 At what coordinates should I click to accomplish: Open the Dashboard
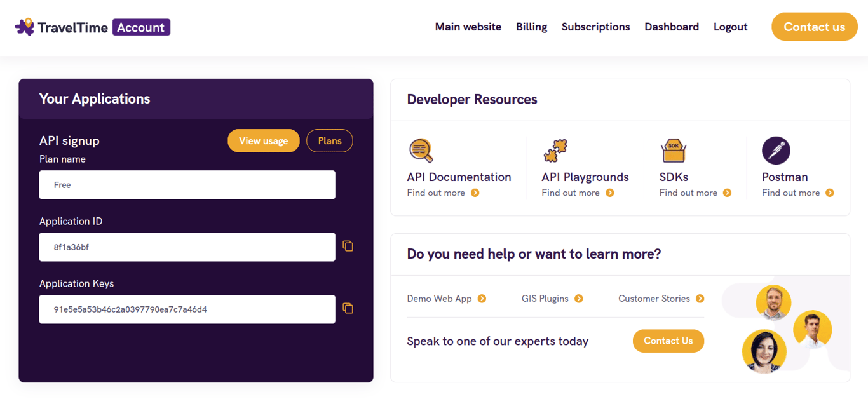pos(672,27)
